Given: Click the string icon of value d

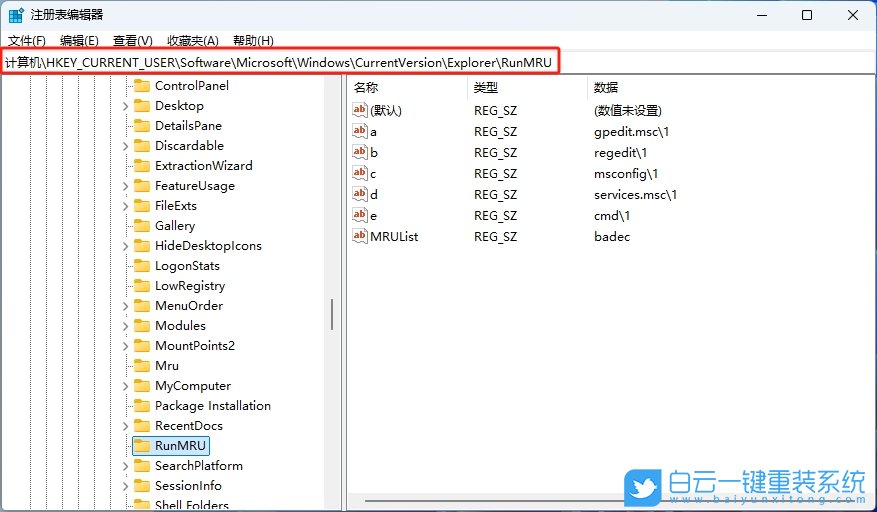Looking at the screenshot, I should (x=360, y=194).
